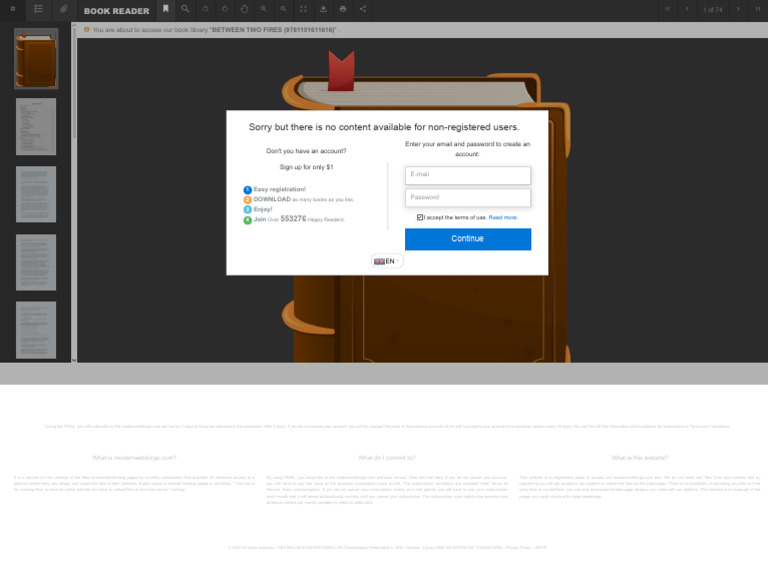
Task: Select the book cover thumbnail
Action: point(36,59)
